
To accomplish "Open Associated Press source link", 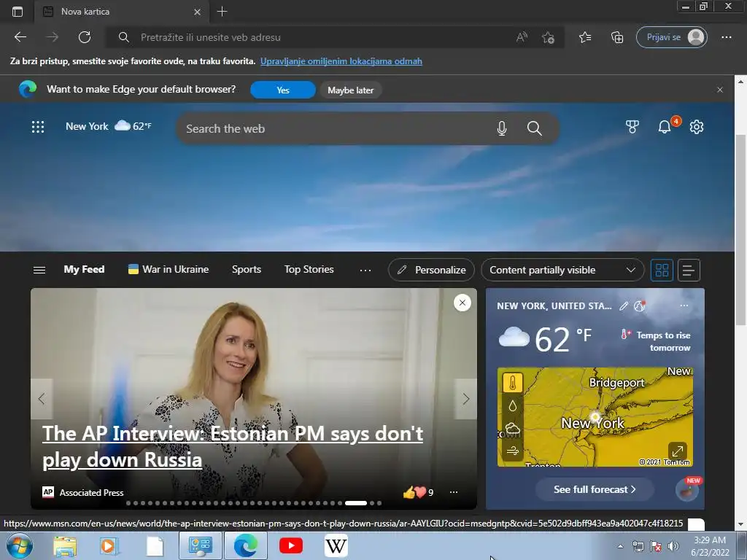I will 83,492.
